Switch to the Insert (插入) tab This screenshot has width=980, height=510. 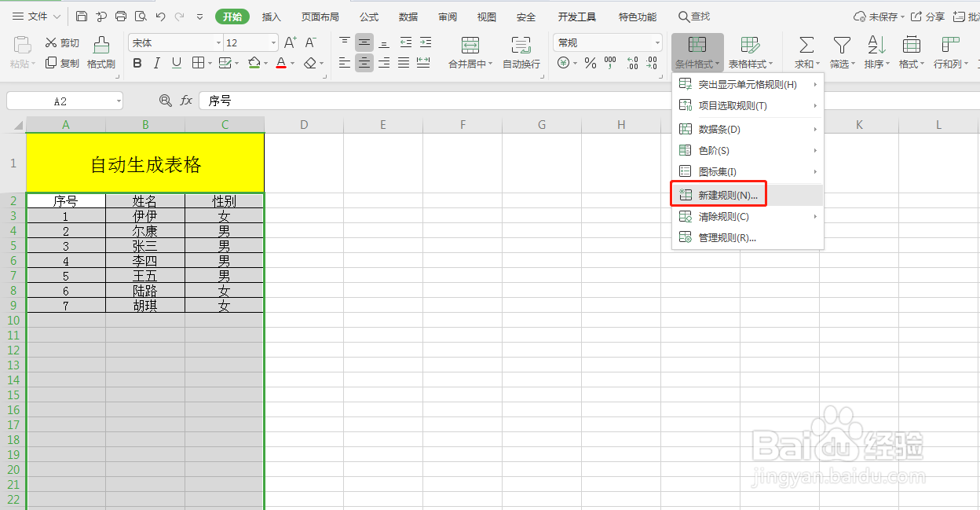(271, 17)
